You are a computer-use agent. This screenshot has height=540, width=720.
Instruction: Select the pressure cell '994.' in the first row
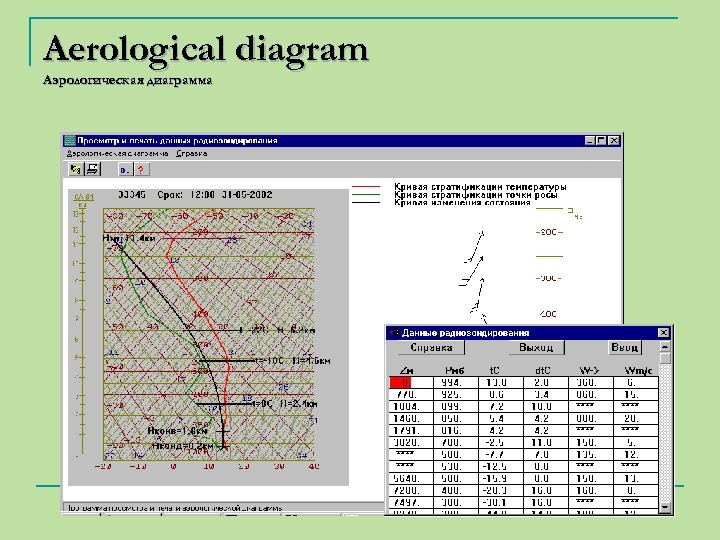pos(456,382)
